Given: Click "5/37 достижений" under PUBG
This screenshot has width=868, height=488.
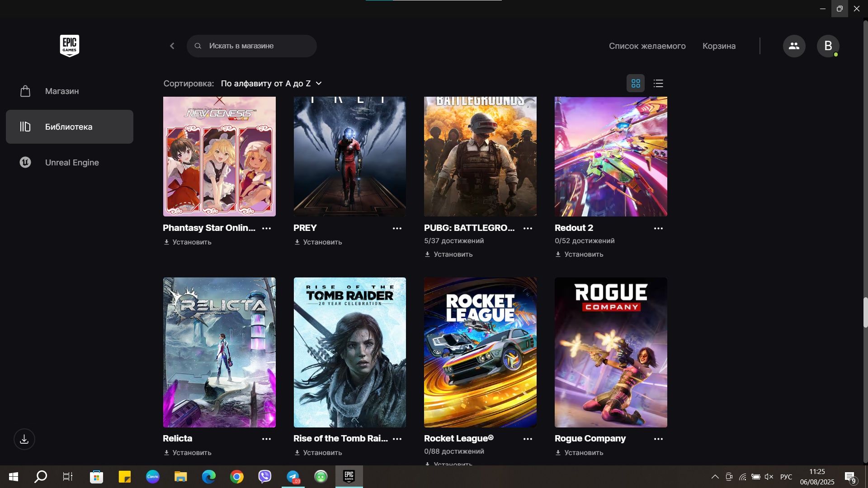Looking at the screenshot, I should pyautogui.click(x=454, y=241).
